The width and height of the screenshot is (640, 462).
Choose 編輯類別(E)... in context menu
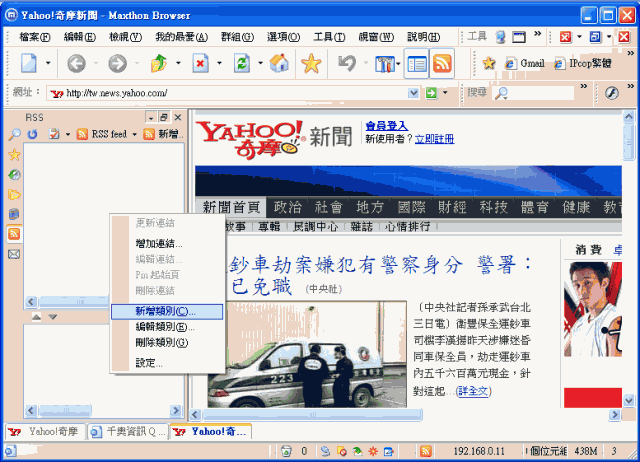[x=167, y=327]
